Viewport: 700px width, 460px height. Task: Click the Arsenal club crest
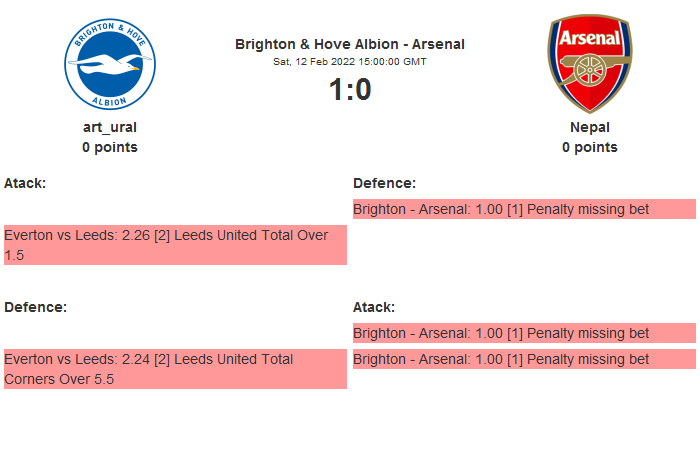(x=589, y=64)
